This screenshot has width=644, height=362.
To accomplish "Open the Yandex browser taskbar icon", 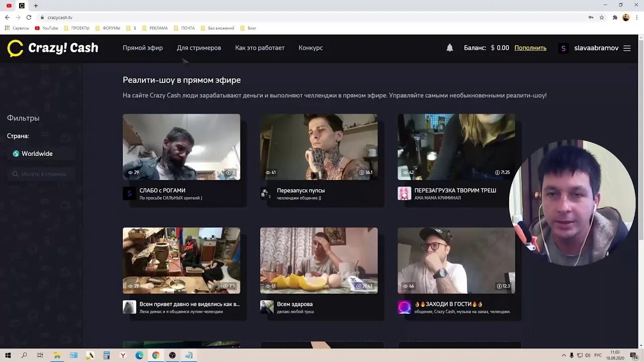I will [123, 355].
